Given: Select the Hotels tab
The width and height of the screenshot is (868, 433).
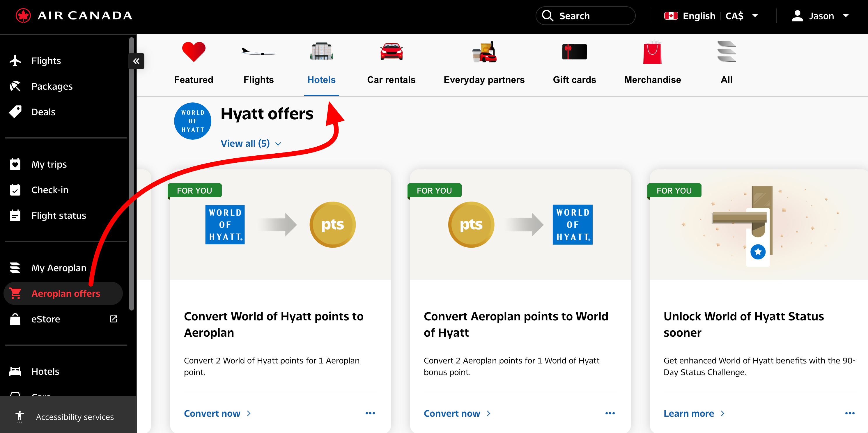Looking at the screenshot, I should pyautogui.click(x=321, y=80).
